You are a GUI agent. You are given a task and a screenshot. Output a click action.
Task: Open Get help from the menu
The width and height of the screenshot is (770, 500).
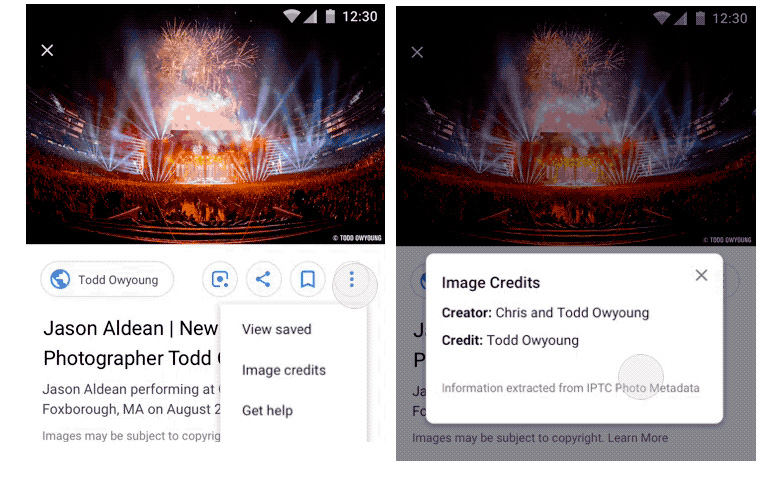(x=267, y=410)
